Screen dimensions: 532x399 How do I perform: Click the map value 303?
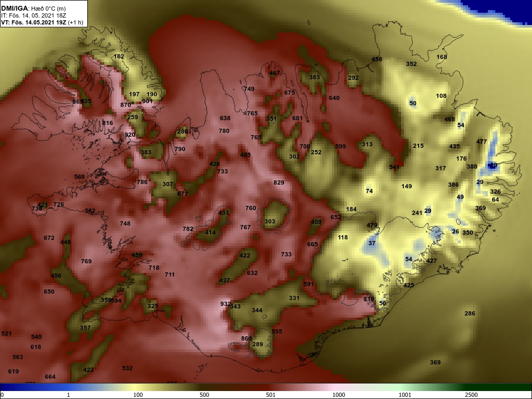click(x=270, y=221)
